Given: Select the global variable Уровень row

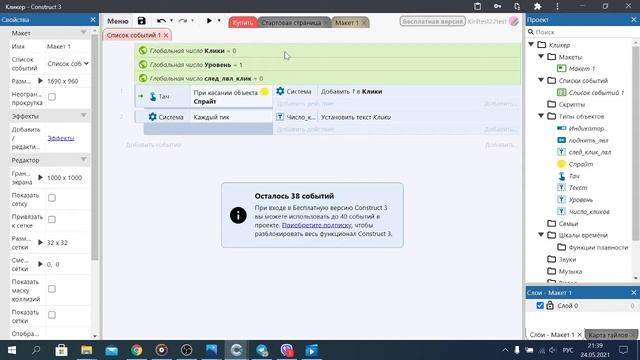Looking at the screenshot, I should point(328,64).
